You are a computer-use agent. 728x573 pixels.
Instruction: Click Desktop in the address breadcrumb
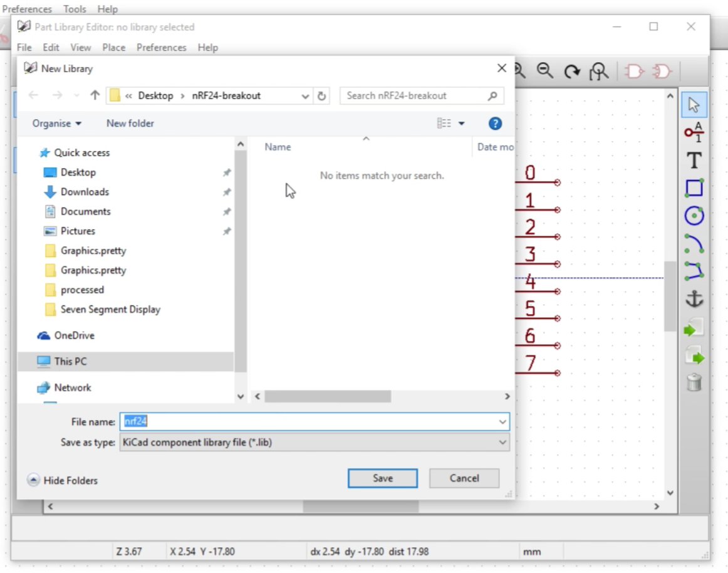tap(155, 96)
